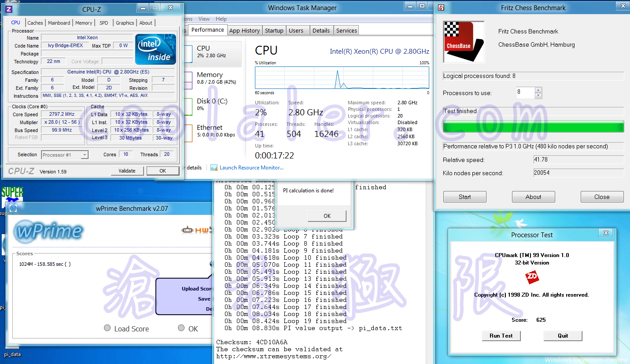Click the red ZD logo in Processor Test

click(x=532, y=277)
